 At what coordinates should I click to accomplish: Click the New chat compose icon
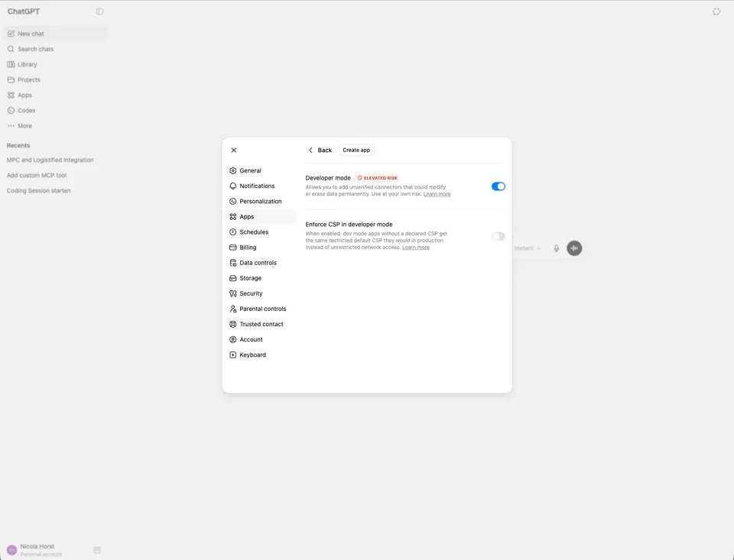pyautogui.click(x=11, y=34)
